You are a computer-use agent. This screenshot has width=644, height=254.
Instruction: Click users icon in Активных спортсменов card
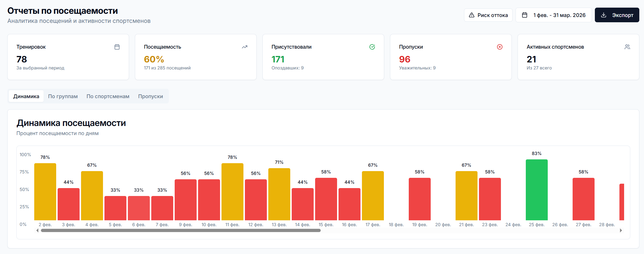627,47
